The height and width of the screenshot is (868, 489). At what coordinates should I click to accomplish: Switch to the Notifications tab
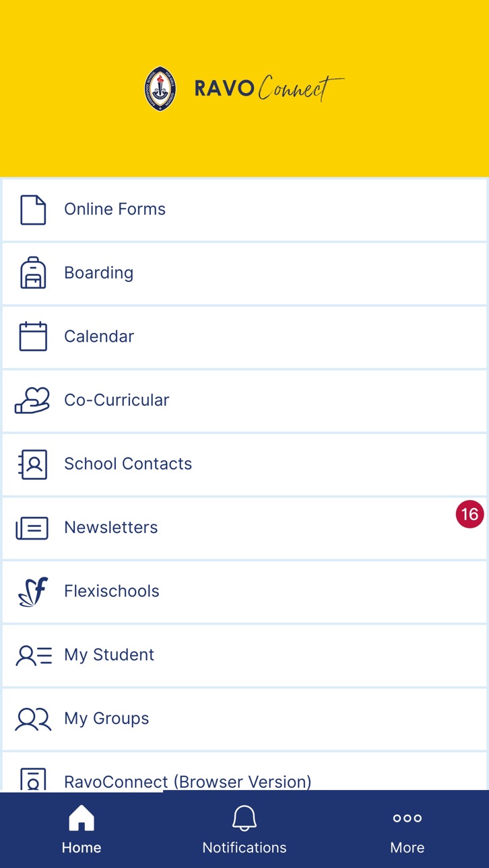click(244, 829)
